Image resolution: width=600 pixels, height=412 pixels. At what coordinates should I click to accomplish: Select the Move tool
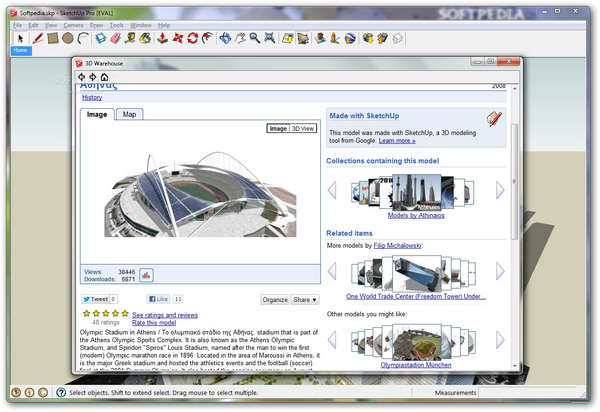click(178, 38)
